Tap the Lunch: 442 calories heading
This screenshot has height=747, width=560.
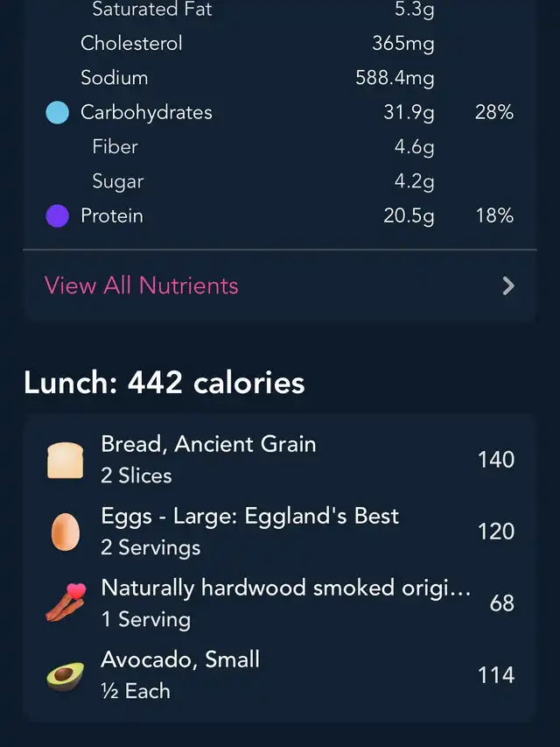pos(164,383)
